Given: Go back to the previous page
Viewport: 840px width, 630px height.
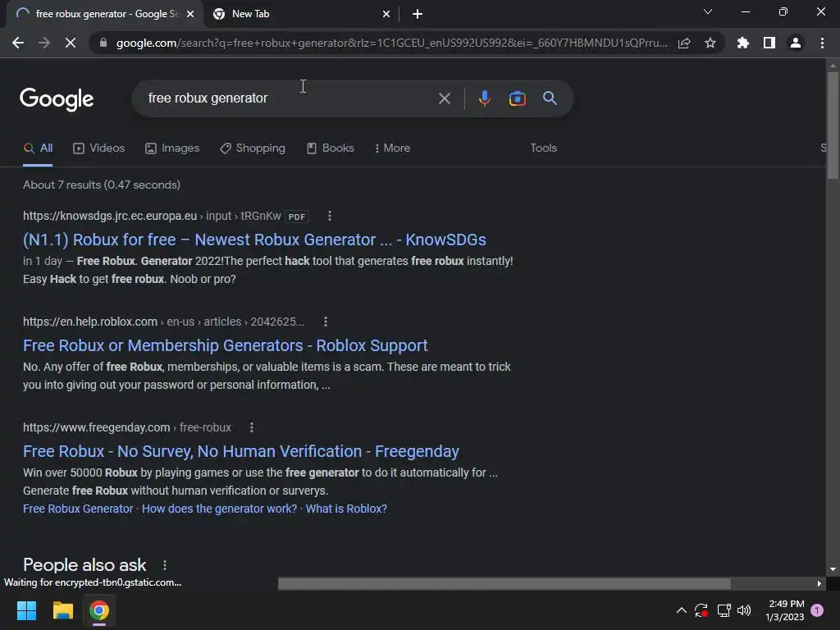Looking at the screenshot, I should [x=18, y=43].
